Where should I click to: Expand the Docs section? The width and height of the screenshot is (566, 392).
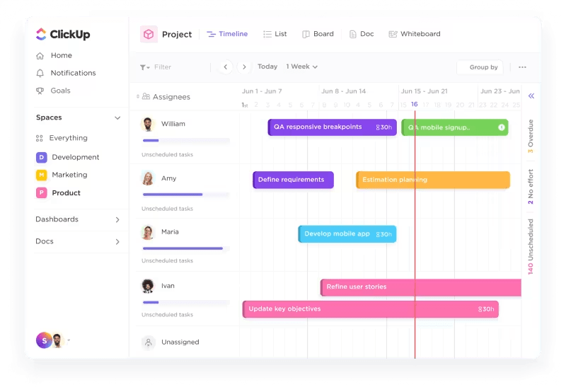(117, 241)
